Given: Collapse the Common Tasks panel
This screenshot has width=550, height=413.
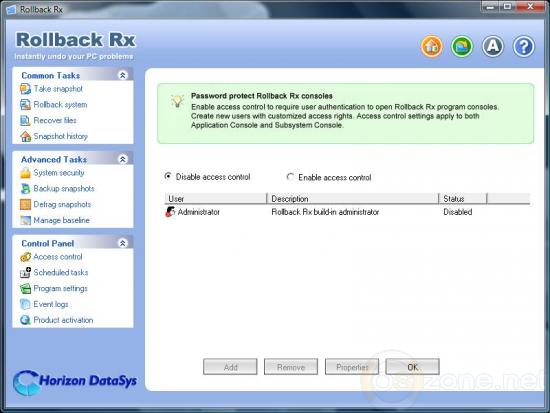Looking at the screenshot, I should click(123, 75).
